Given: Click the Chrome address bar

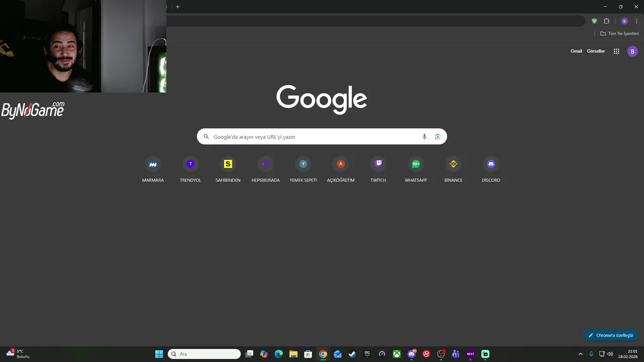Looking at the screenshot, I should click(375, 21).
